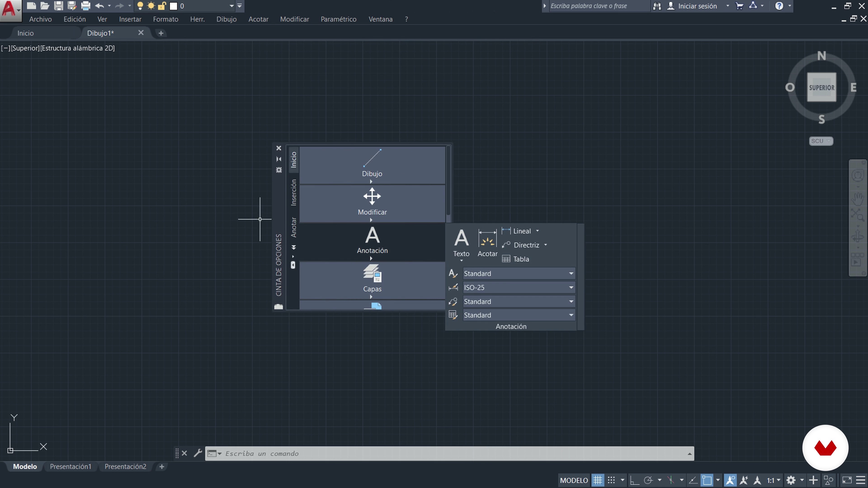
Task: Create a new drawing with New icon
Action: click(31, 6)
